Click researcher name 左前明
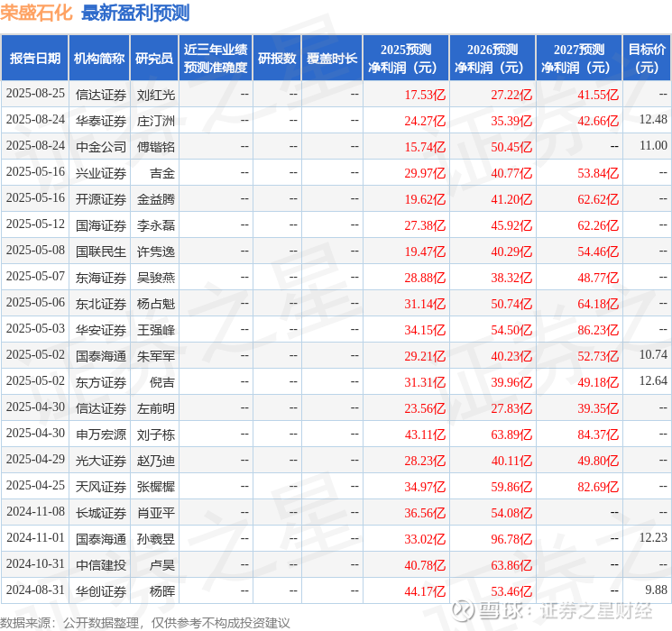 point(155,408)
